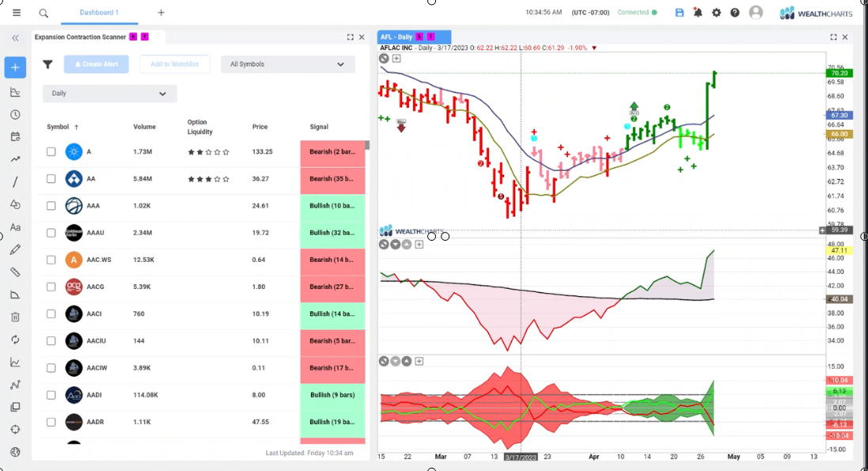Maximize the Expansion Contraction Scanner panel

[350, 37]
